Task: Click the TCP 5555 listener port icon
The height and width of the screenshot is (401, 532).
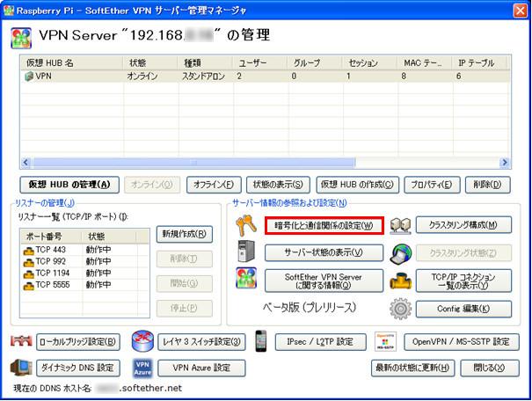Action: 29,286
